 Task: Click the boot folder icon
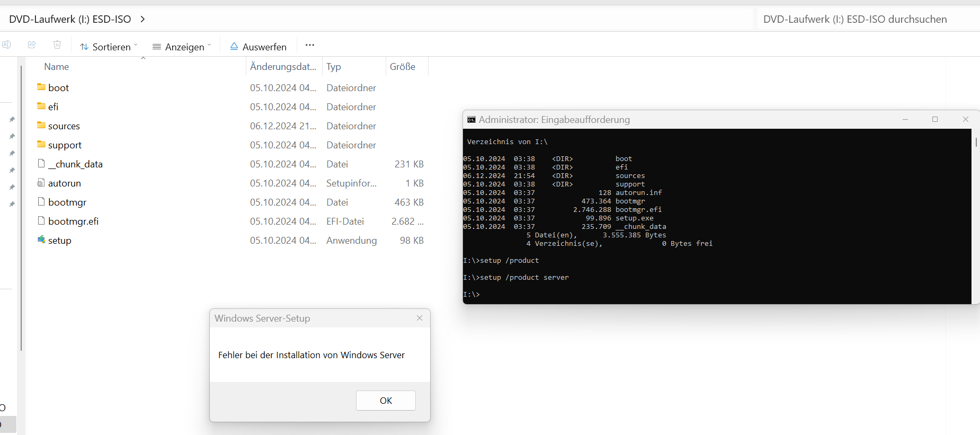tap(41, 87)
